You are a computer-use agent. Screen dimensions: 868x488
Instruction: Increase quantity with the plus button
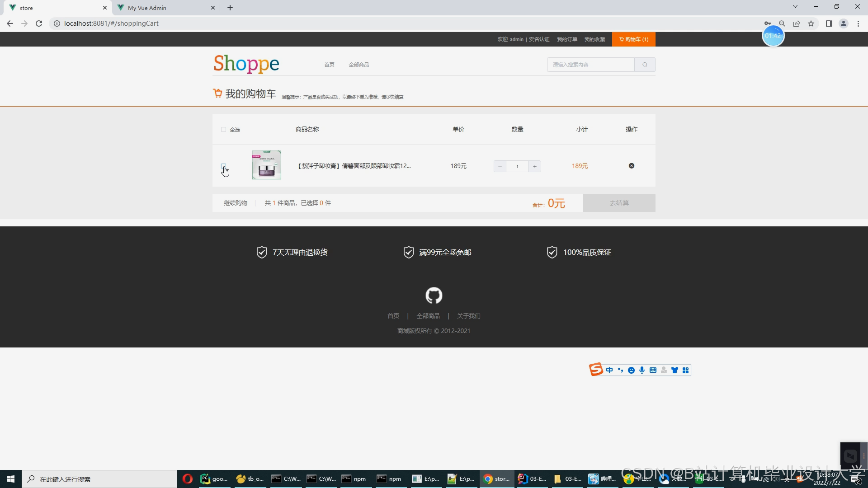click(534, 166)
